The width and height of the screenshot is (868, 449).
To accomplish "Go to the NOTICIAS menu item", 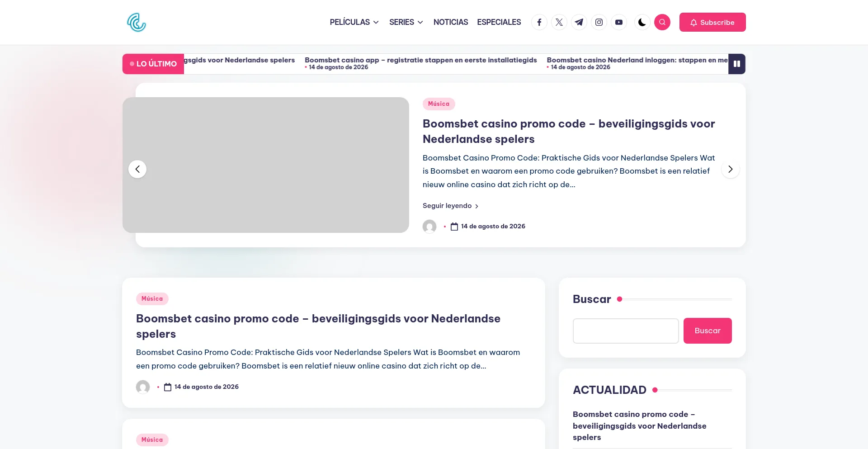I will tap(451, 22).
